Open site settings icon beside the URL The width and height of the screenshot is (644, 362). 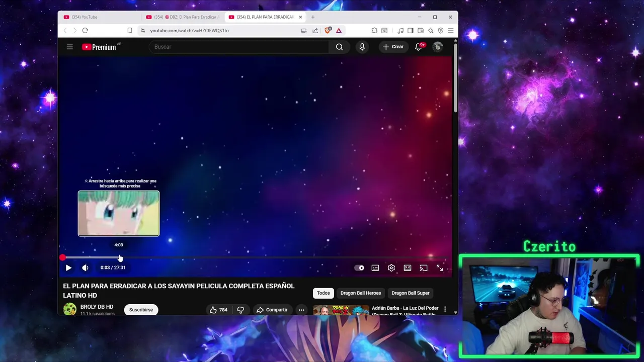point(143,31)
